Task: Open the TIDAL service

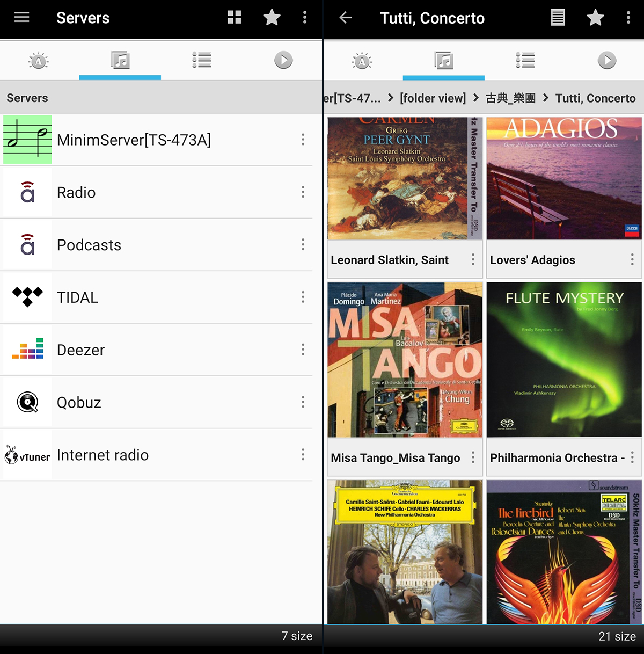Action: tap(156, 297)
